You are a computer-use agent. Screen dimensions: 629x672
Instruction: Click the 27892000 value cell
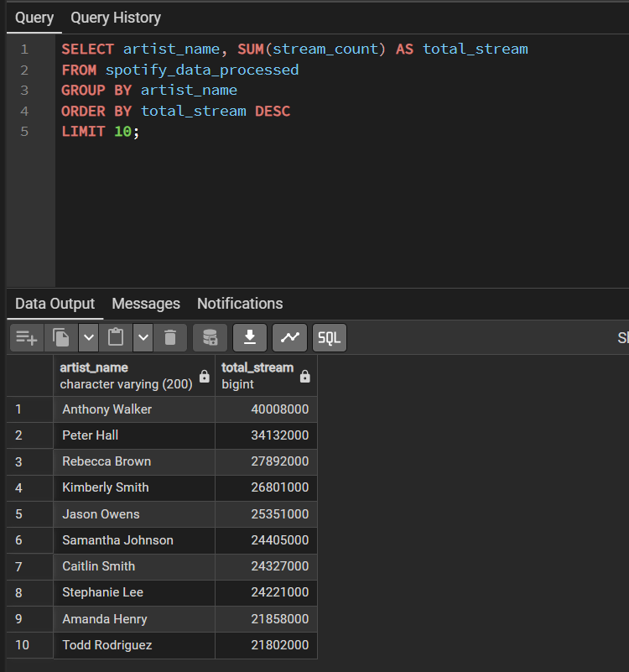point(266,462)
